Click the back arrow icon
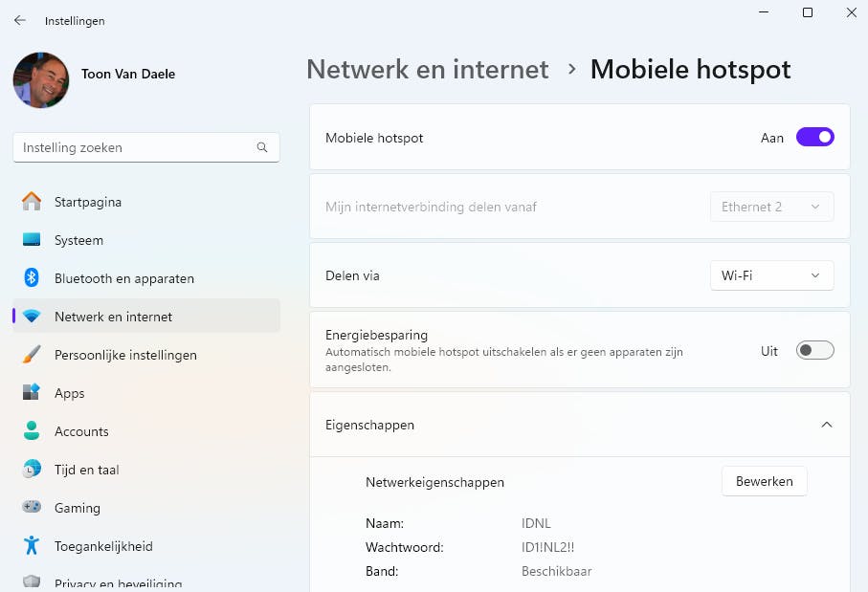The width and height of the screenshot is (868, 592). pyautogui.click(x=20, y=20)
